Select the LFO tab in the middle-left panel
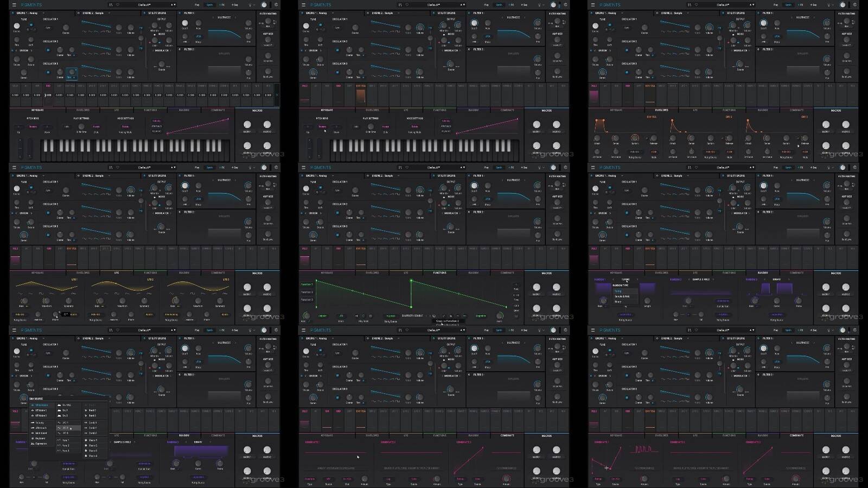The width and height of the screenshot is (868, 488). pyautogui.click(x=117, y=272)
